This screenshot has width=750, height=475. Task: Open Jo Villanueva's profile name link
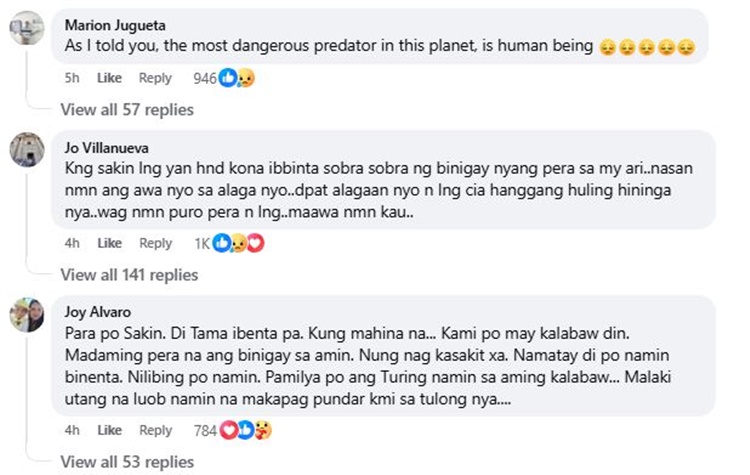[x=107, y=147]
